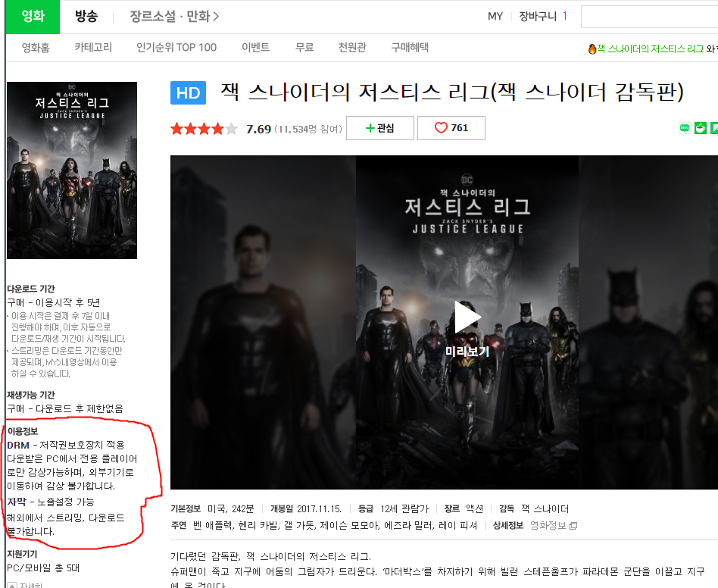The height and width of the screenshot is (588, 718).
Task: Click the rating score 7.69
Action: tap(259, 129)
